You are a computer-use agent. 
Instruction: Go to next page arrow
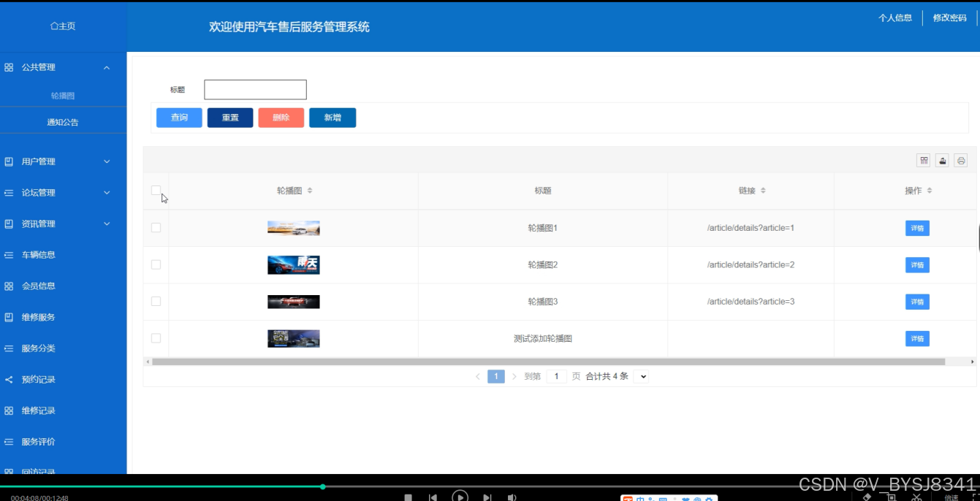(514, 377)
